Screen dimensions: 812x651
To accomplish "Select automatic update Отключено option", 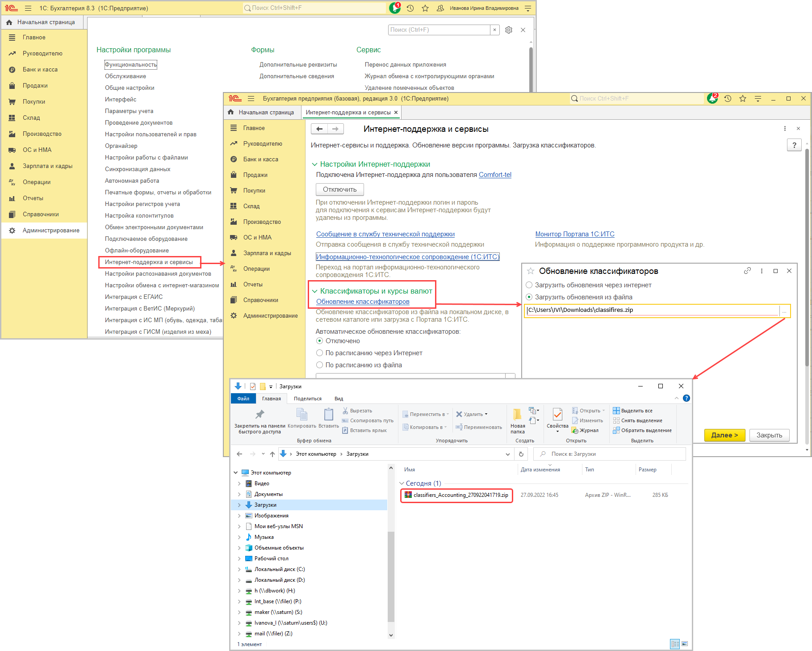I will pyautogui.click(x=319, y=341).
